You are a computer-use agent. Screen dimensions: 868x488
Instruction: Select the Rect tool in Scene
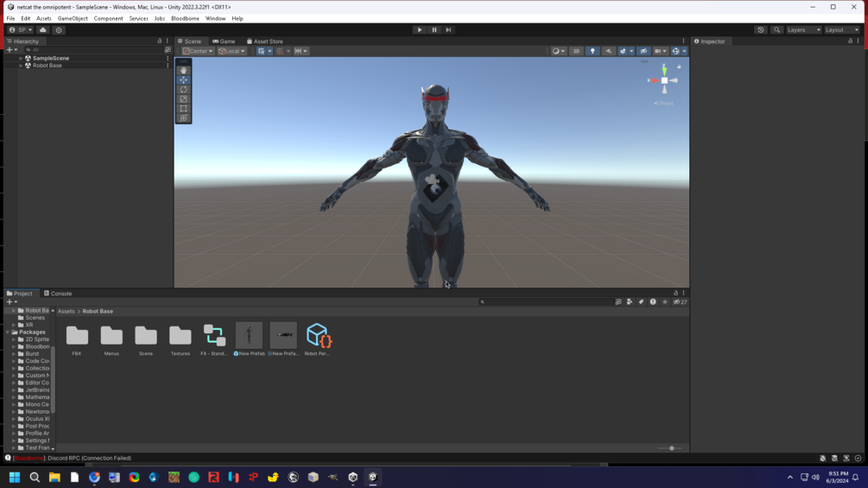click(x=183, y=109)
